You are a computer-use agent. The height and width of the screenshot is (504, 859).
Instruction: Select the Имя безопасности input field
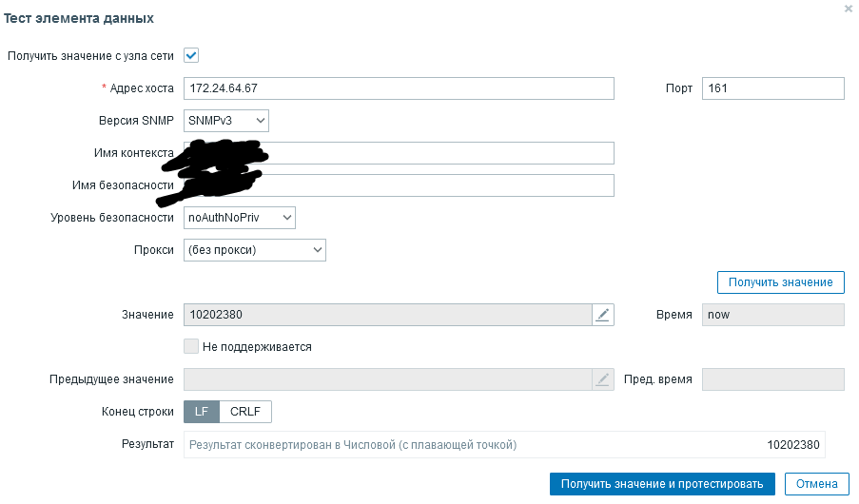[x=438, y=185]
